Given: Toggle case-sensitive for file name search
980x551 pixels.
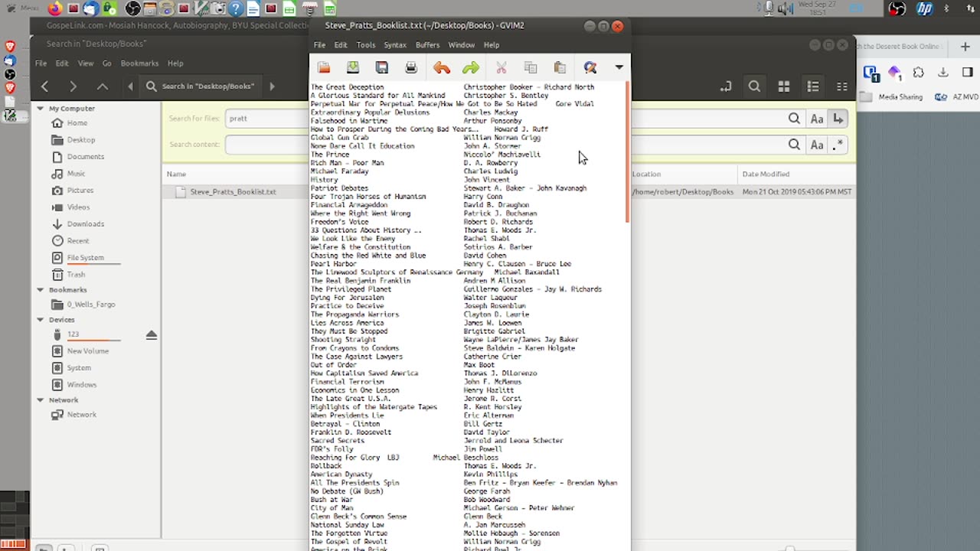Looking at the screenshot, I should tap(817, 119).
